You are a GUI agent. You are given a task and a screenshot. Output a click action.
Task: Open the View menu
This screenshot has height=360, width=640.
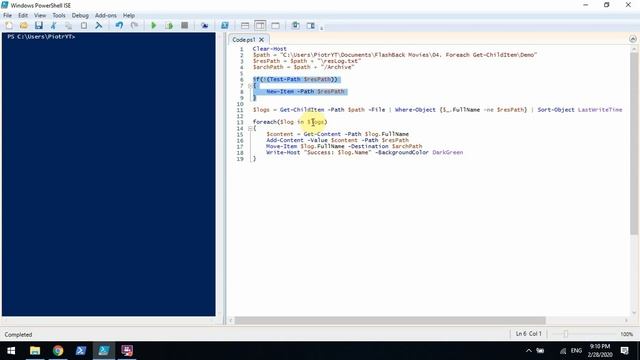click(40, 16)
